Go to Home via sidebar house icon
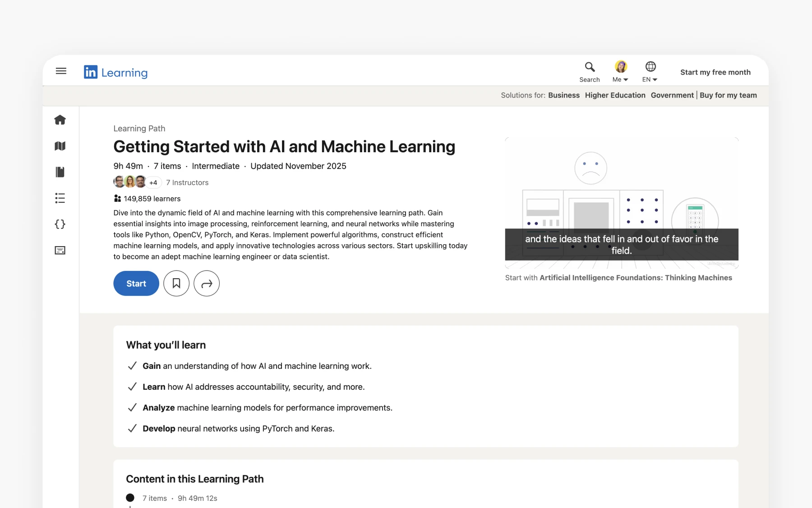 [60, 120]
